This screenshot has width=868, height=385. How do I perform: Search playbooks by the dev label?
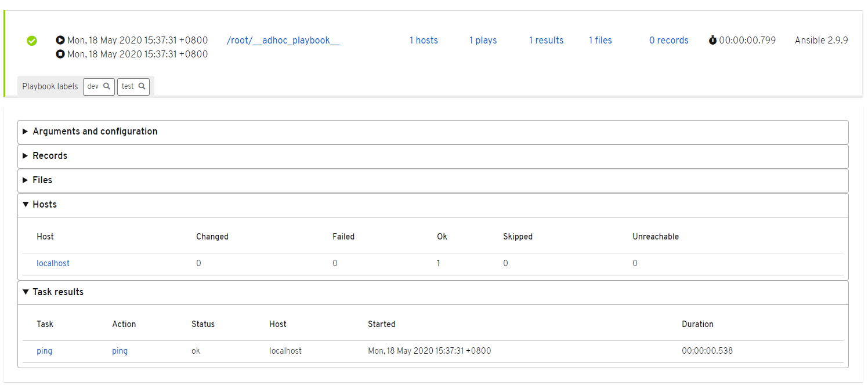coord(99,86)
